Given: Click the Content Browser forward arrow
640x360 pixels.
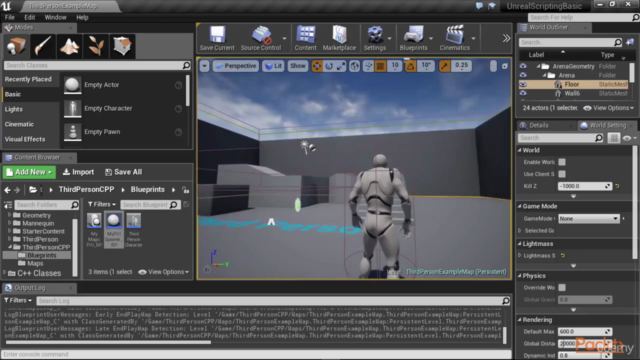Looking at the screenshot, I should coord(17,190).
